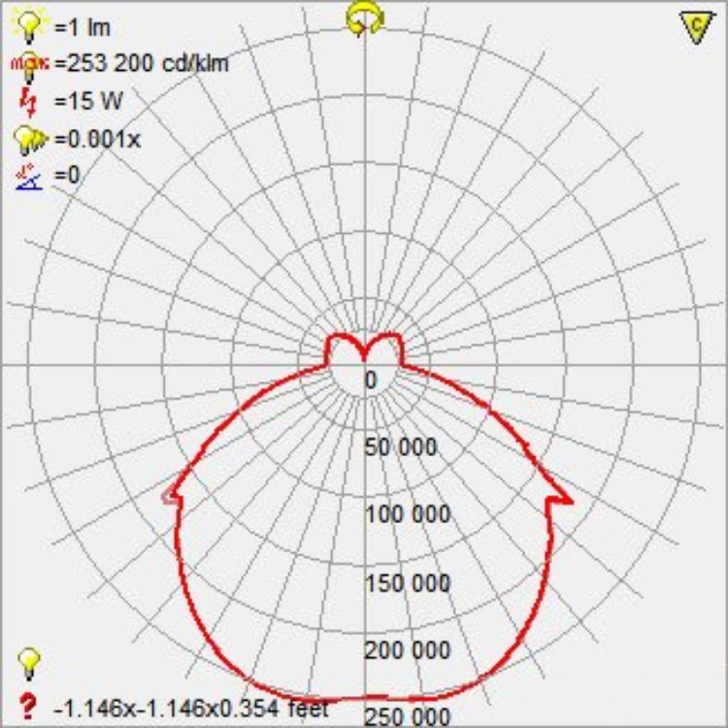Select the '=0' tilt value

[x=67, y=176]
